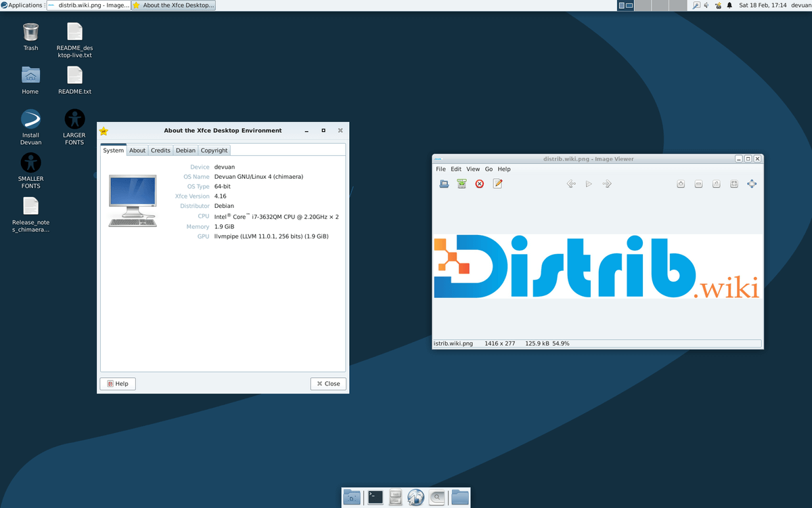Image resolution: width=812 pixels, height=508 pixels.
Task: Show desktop from dock's first icon
Action: 352,497
